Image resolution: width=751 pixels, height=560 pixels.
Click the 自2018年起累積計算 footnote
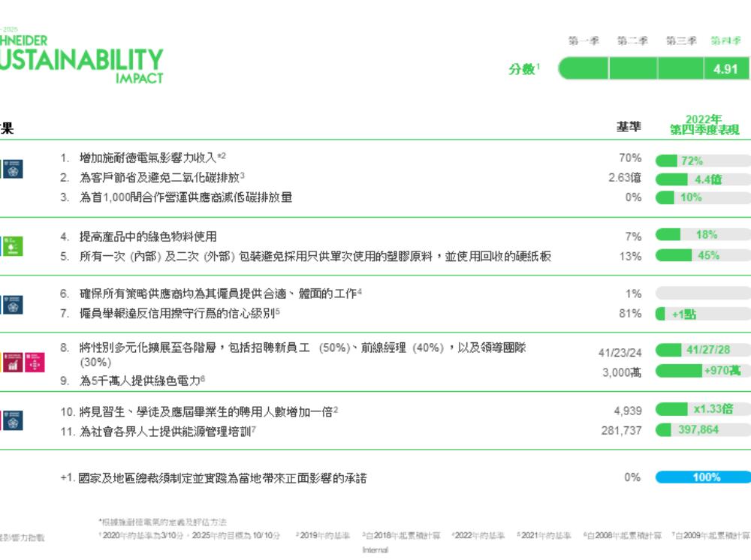(x=401, y=535)
